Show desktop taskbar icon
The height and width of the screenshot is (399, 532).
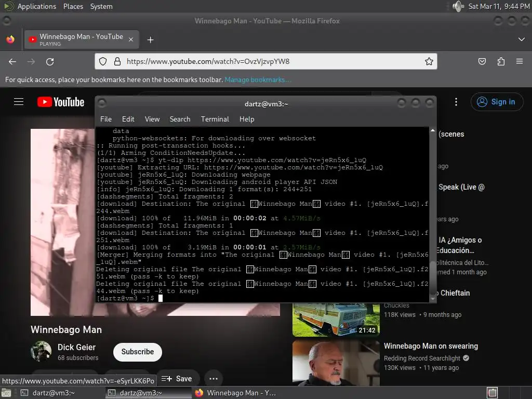6,393
